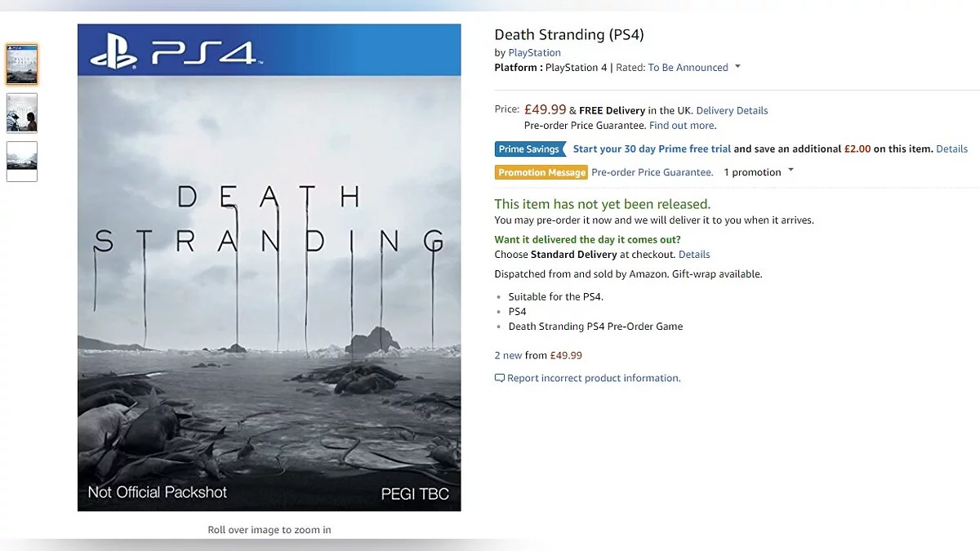Open Details for Standard Delivery at checkout
Screen dimensions: 980x551
tap(694, 255)
